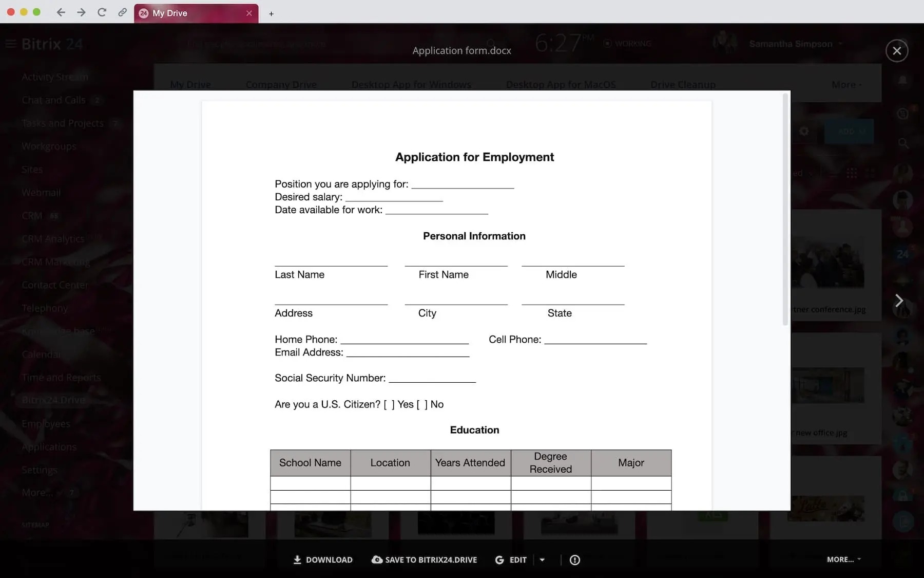
Task: Click the copy link icon in toolbar
Action: (x=122, y=12)
